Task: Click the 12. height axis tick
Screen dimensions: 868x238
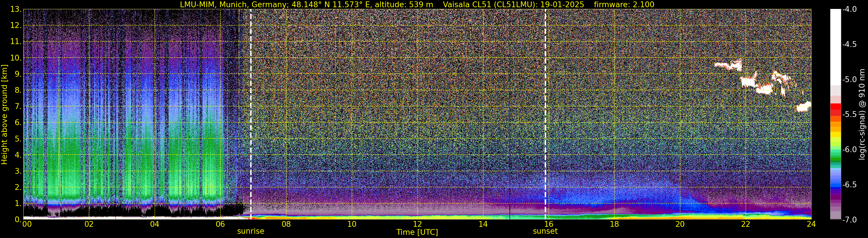Action: [x=16, y=26]
